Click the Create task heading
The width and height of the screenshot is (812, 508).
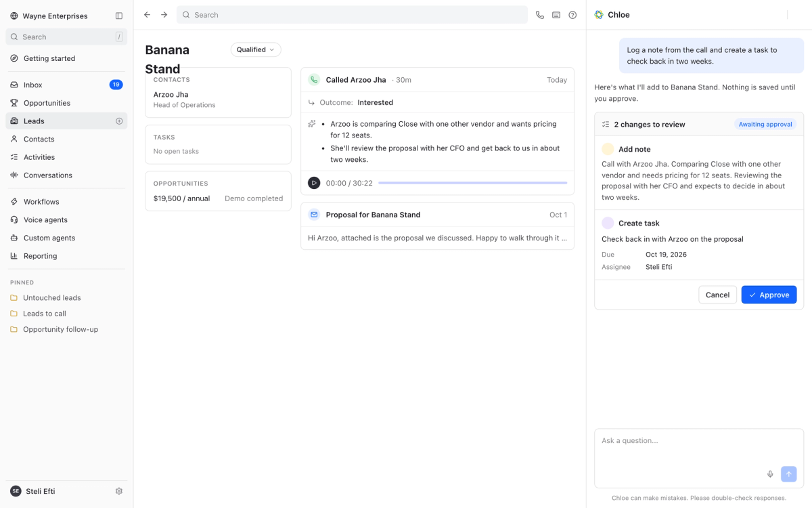639,223
